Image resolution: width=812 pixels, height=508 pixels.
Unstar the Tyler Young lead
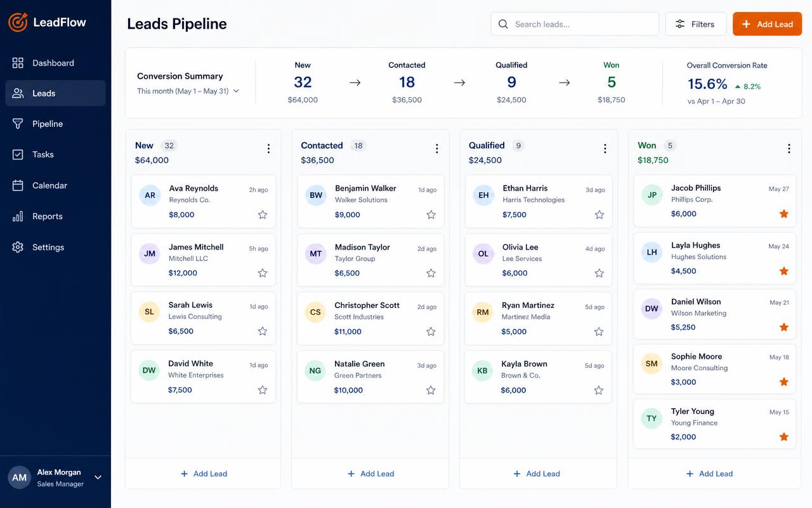pos(783,437)
